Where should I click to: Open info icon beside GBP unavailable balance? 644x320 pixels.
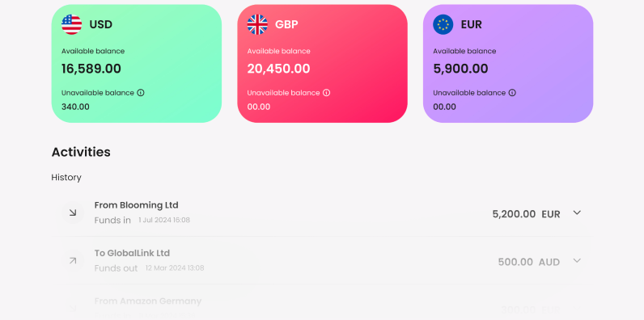326,93
